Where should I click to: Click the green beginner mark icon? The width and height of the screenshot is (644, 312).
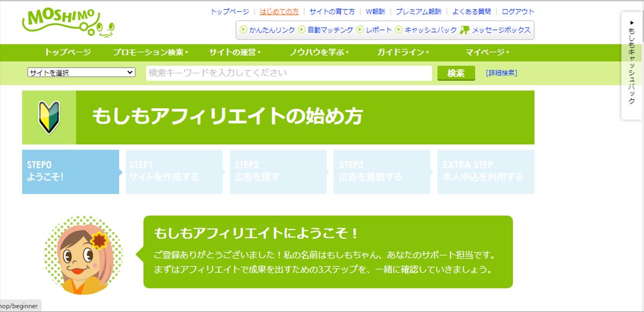[49, 117]
